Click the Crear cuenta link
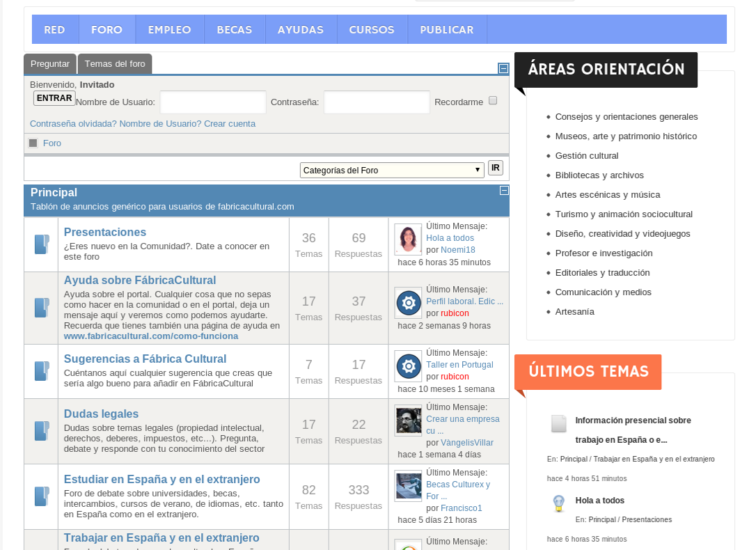 coord(230,124)
